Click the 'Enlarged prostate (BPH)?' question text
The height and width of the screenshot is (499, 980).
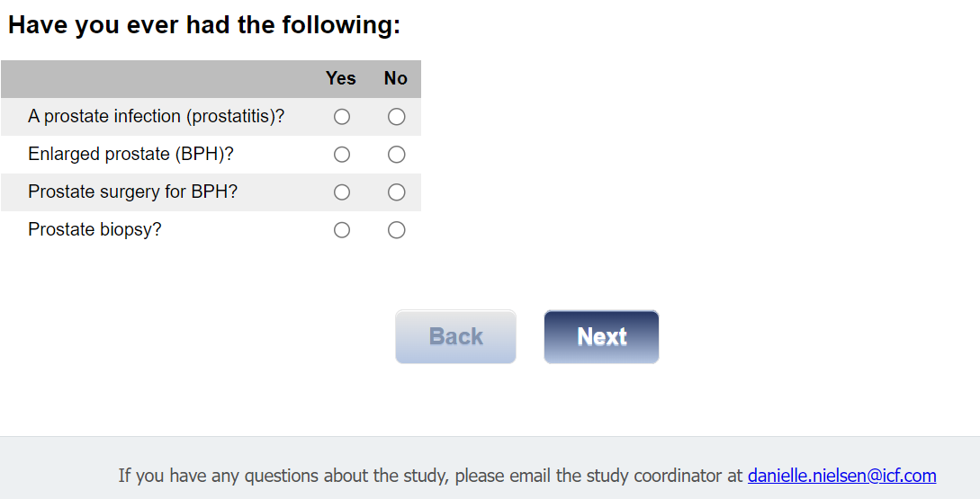coord(130,155)
